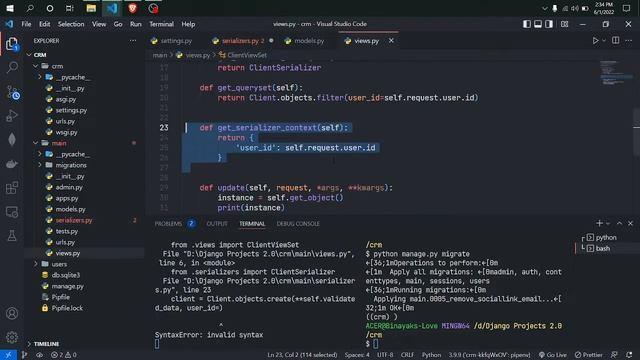Click the Customize Layout icon

[x=564, y=24]
